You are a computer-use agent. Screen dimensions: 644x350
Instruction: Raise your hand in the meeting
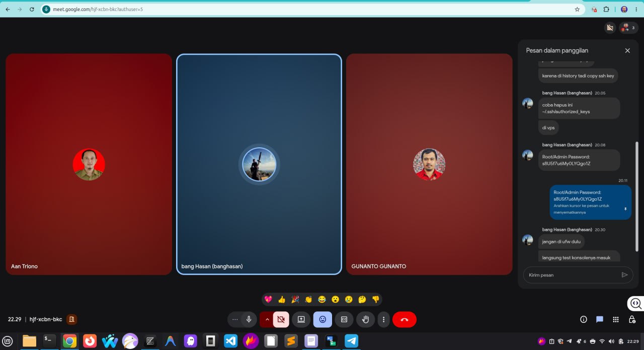[366, 319]
